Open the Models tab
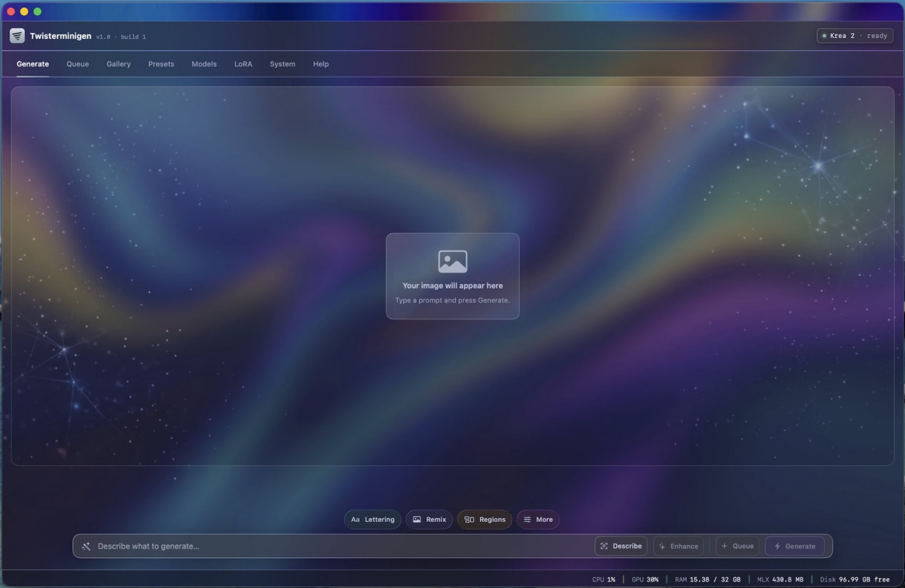Viewport: 905px width, 588px height. click(204, 64)
